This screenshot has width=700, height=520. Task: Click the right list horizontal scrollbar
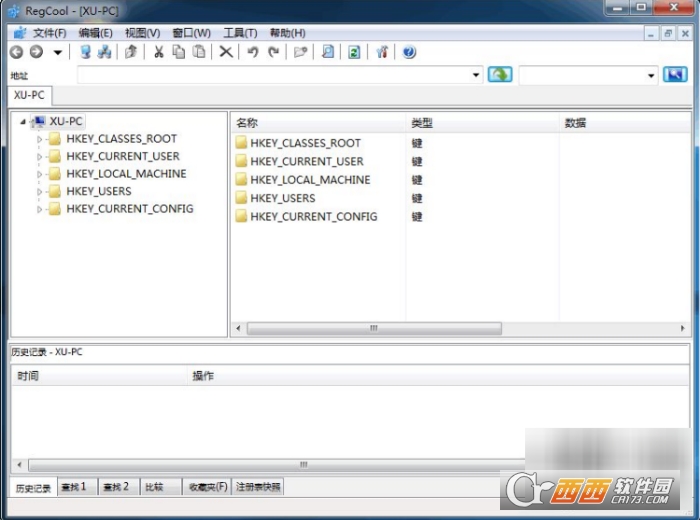372,328
